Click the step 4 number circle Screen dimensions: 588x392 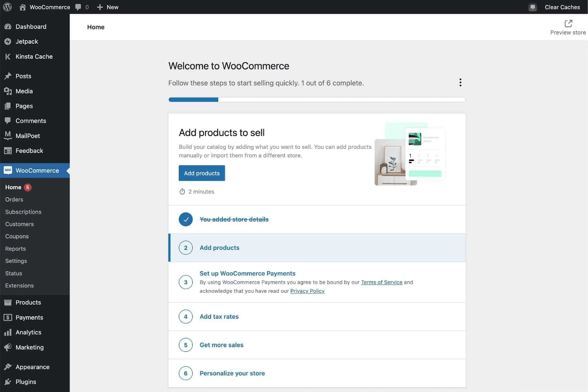pos(186,317)
